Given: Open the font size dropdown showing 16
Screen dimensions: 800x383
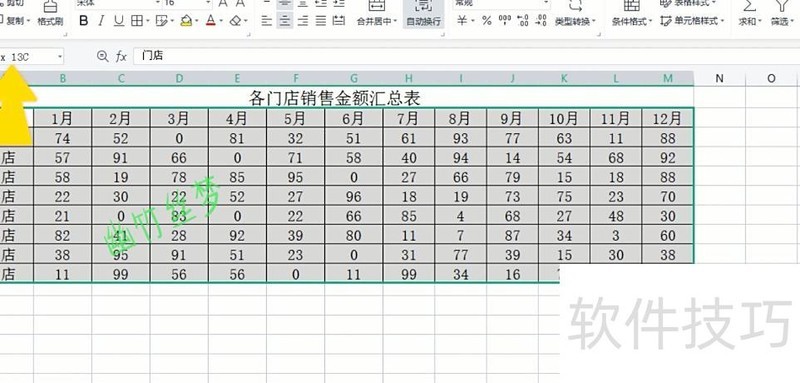Looking at the screenshot, I should (x=208, y=3).
